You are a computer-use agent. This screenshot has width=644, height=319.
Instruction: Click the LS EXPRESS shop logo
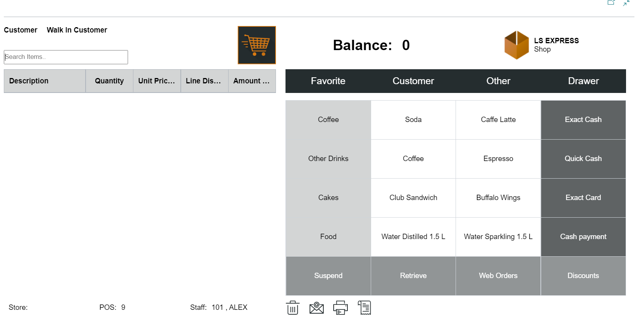pos(517,45)
